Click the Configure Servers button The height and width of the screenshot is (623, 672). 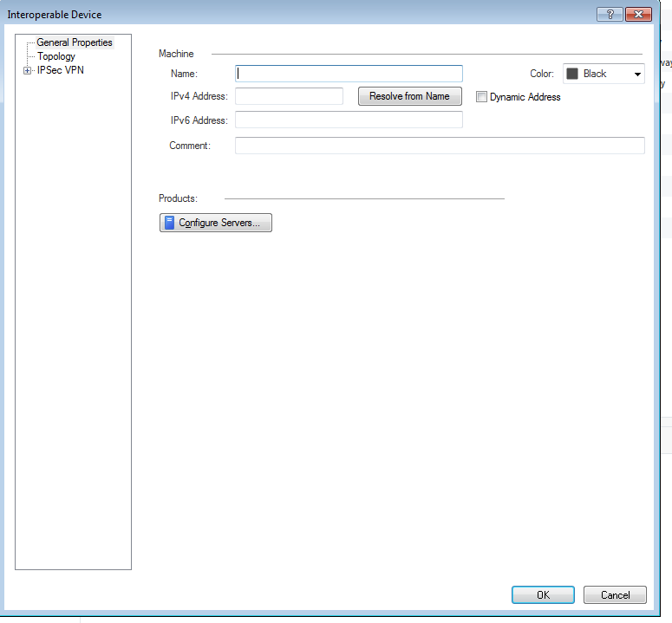[x=216, y=223]
